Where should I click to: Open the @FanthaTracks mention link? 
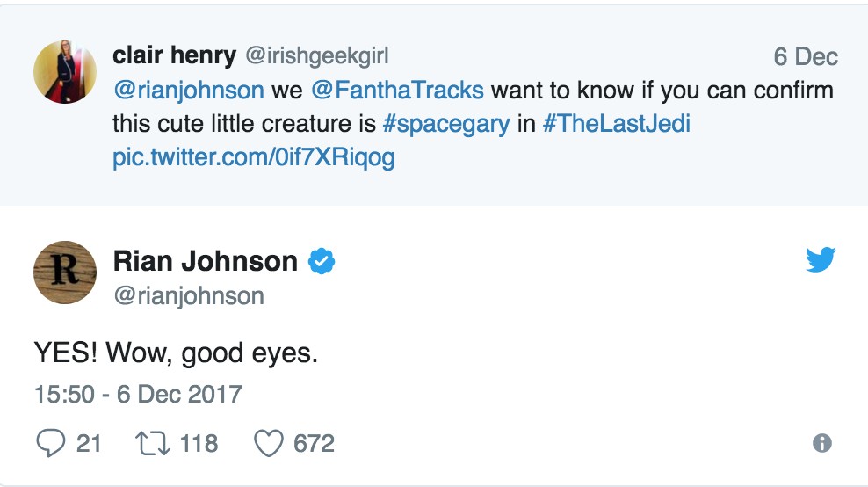(x=419, y=91)
